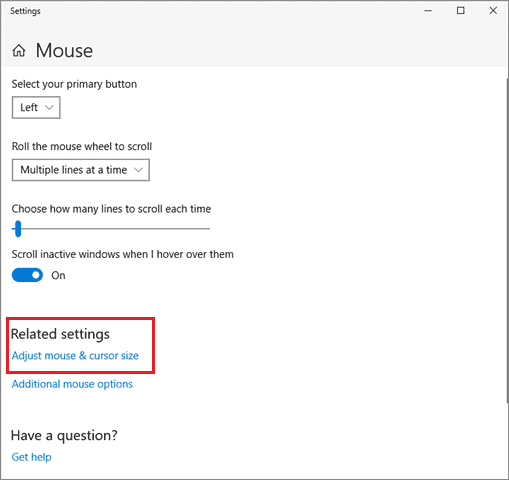This screenshot has height=480, width=509.
Task: Open the Multiple lines at a time dropdown
Action: click(x=81, y=170)
